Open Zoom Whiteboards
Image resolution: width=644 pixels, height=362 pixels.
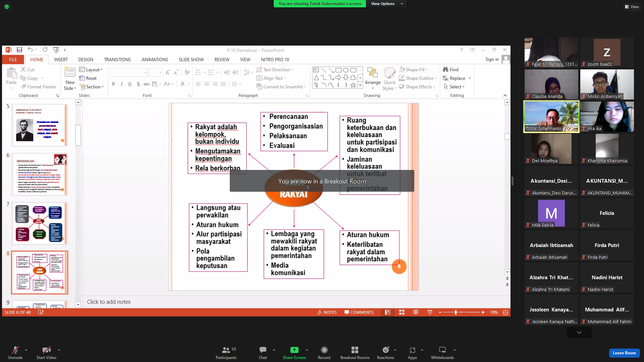click(442, 353)
